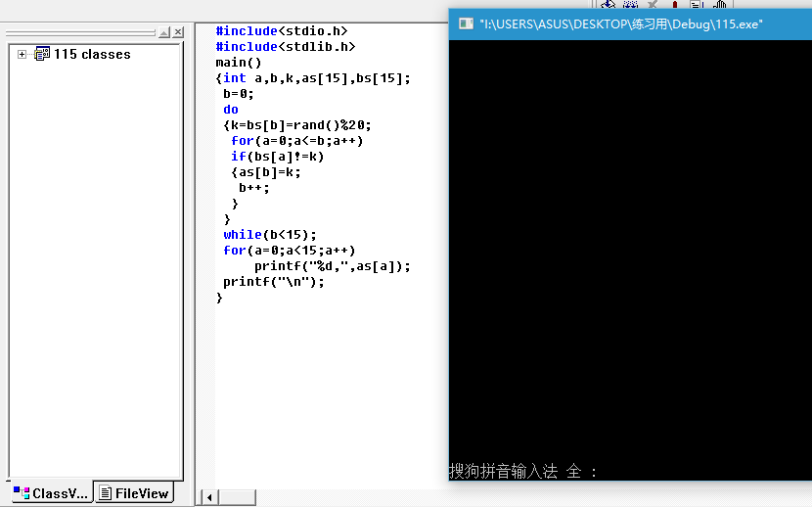Click the for(a=0;a<15;a++) line

(x=289, y=251)
